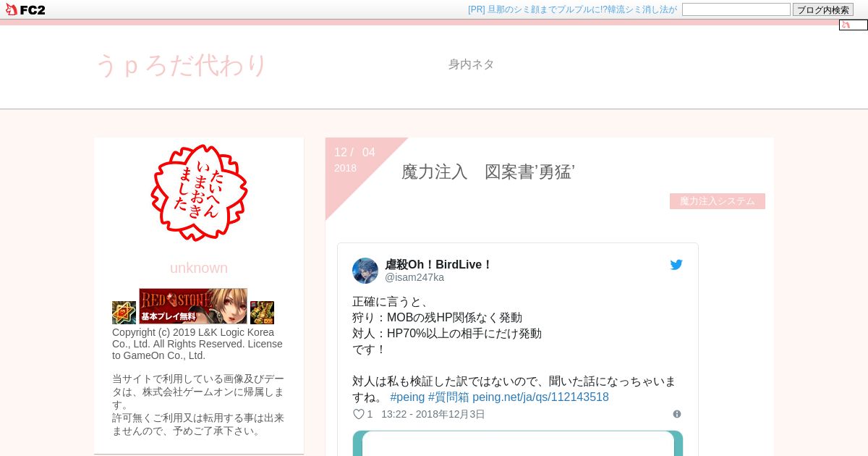The height and width of the screenshot is (456, 868).
Task: Open the small FC2 icon below the search button
Action: (853, 25)
